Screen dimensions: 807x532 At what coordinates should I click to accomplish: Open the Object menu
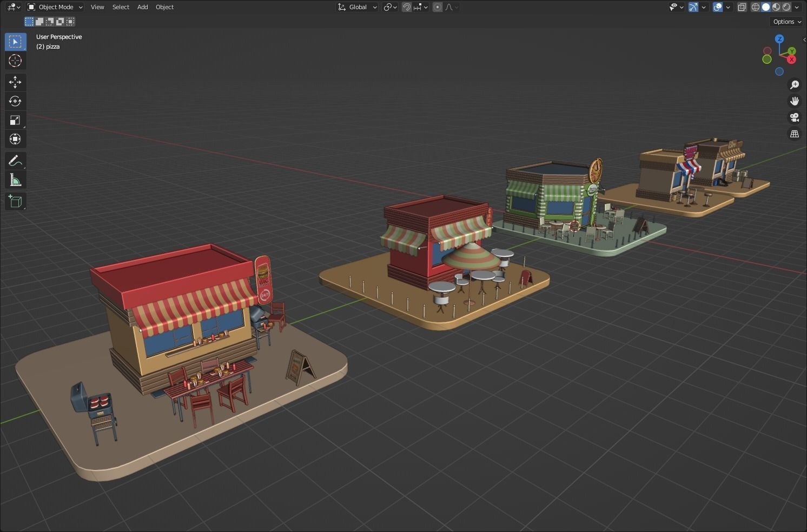tap(164, 7)
